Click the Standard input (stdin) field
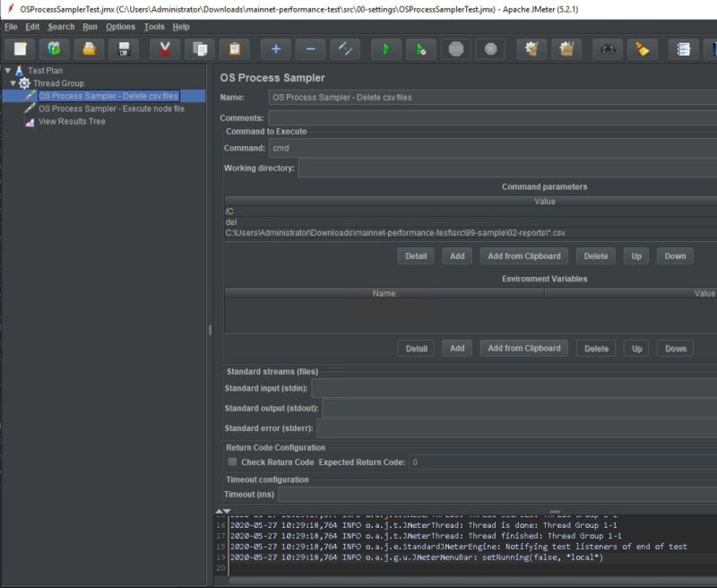This screenshot has width=717, height=588. pyautogui.click(x=514, y=388)
